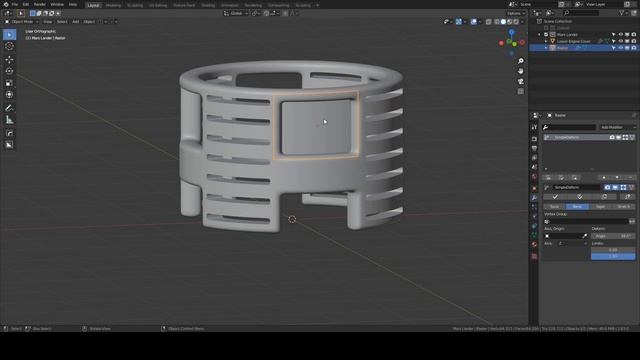This screenshot has width=640, height=360.
Task: Open Render menu
Action: [x=40, y=4]
